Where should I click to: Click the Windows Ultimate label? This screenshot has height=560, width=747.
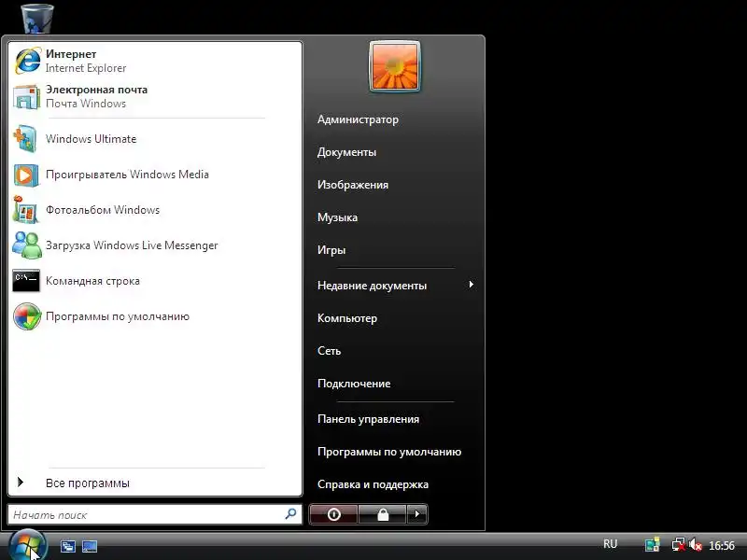point(91,139)
